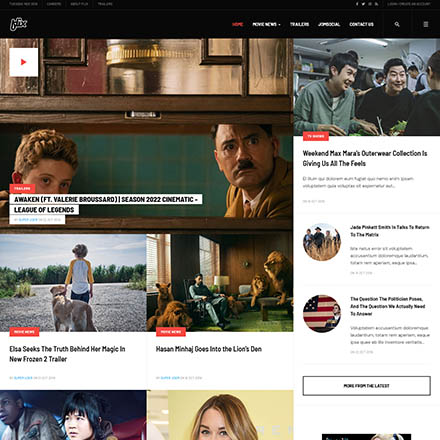Screen dimensions: 440x440
Task: Click the More From The Latest button
Action: click(367, 386)
